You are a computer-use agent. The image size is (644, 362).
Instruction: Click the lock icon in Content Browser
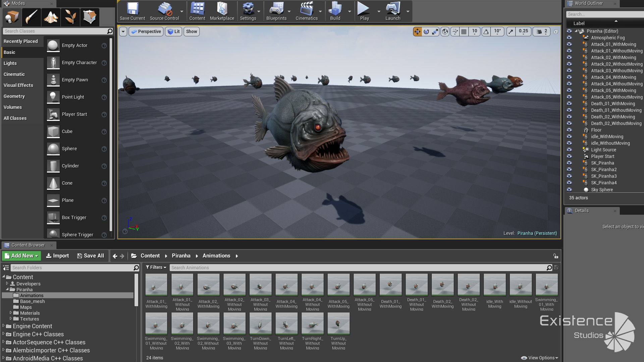pos(556,256)
